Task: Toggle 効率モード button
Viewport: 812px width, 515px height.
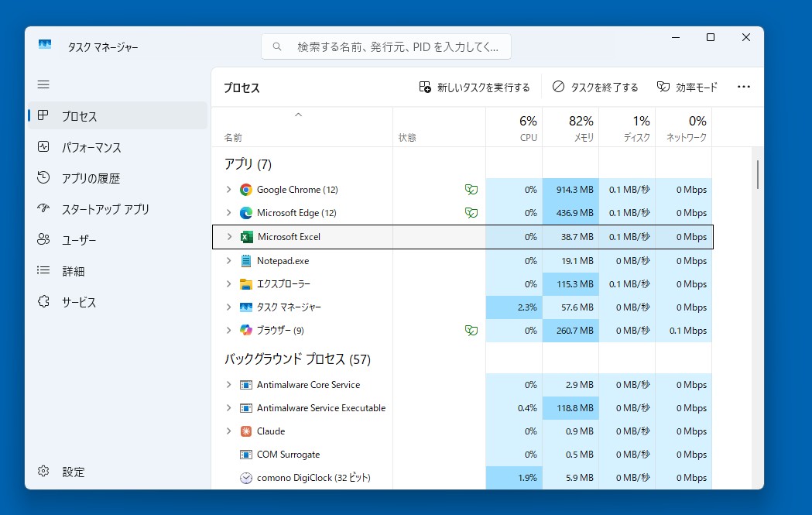Action: click(687, 87)
